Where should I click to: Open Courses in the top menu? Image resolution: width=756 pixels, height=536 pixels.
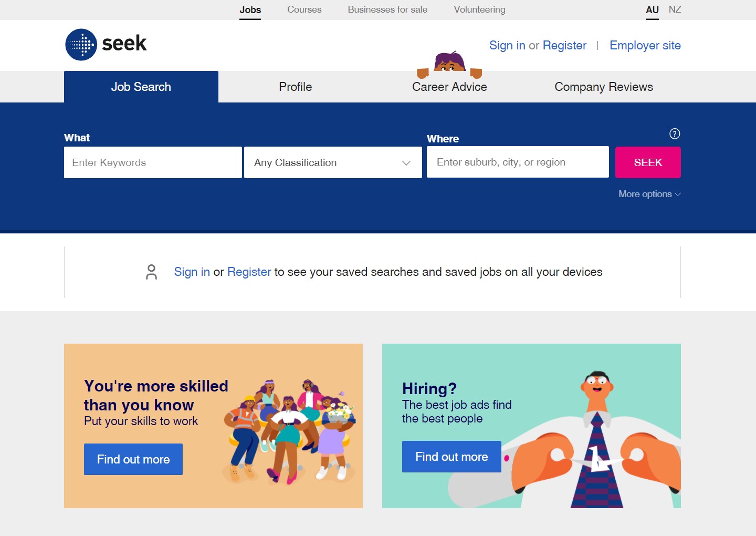pyautogui.click(x=304, y=9)
